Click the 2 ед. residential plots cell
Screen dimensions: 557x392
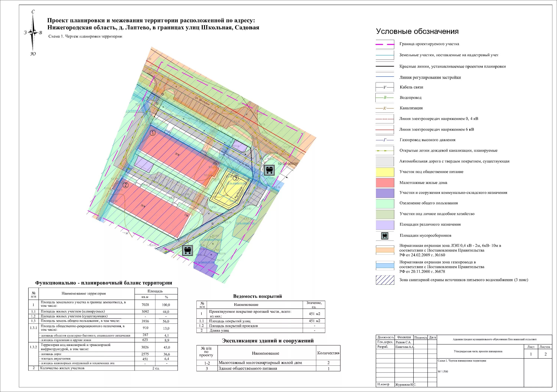coord(156,368)
